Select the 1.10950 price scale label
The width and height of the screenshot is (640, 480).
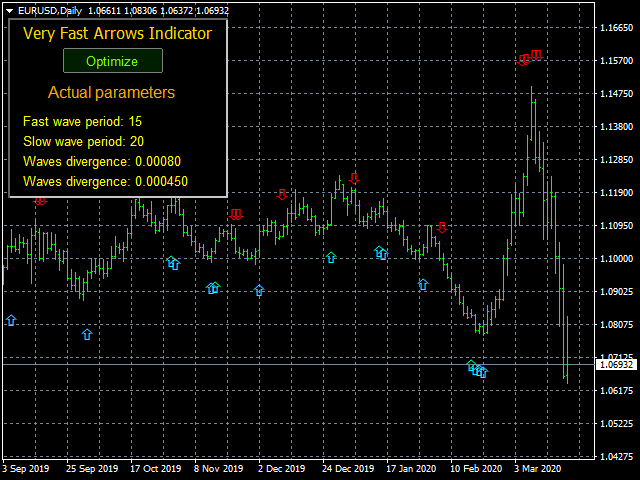[616, 225]
